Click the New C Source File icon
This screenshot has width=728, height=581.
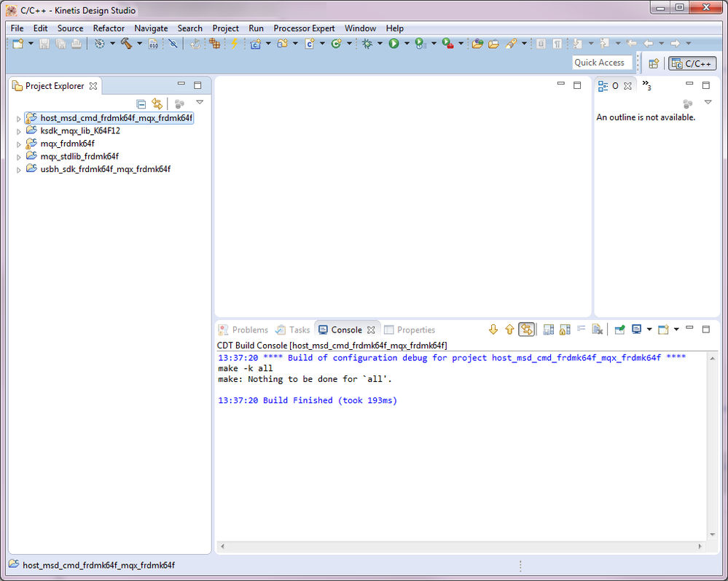[x=310, y=44]
